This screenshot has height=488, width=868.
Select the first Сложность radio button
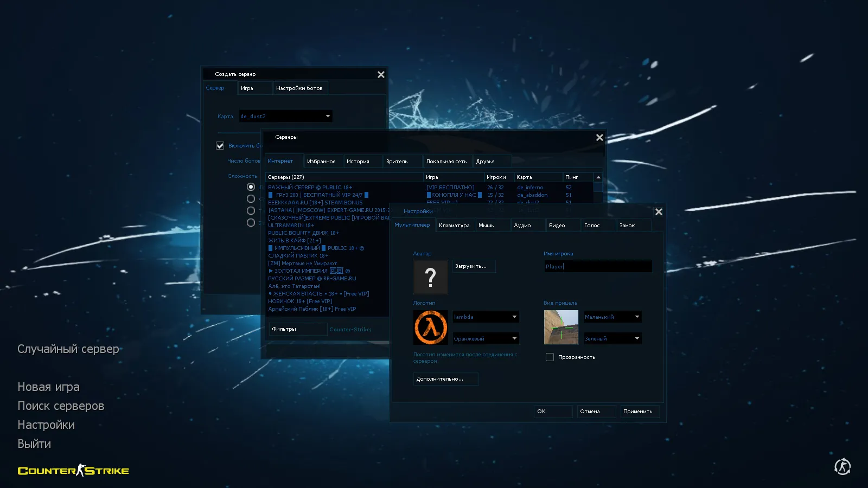tap(251, 186)
